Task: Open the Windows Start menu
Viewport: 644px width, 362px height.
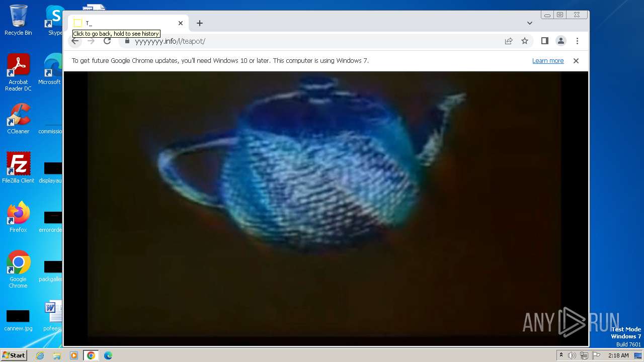Action: [x=14, y=355]
